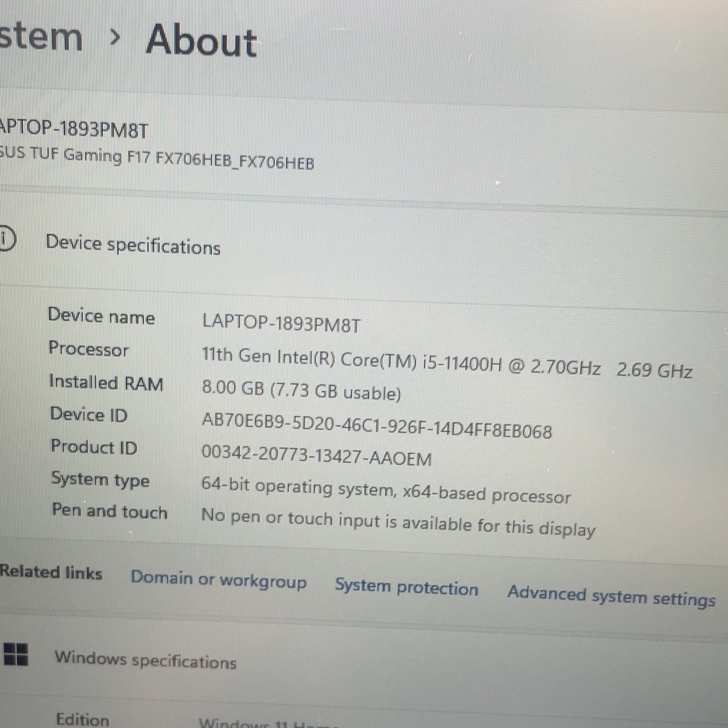Viewport: 728px width, 728px height.
Task: Click the Installed RAM label
Action: (106, 382)
